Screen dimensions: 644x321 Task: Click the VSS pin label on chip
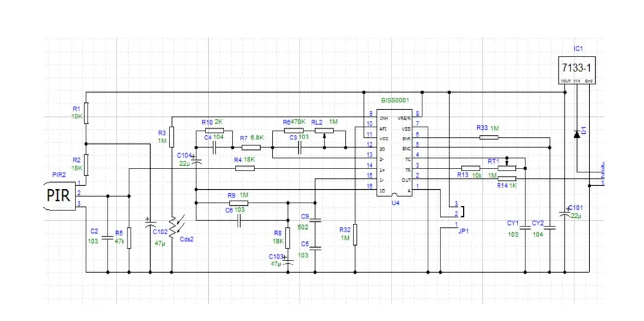(407, 129)
